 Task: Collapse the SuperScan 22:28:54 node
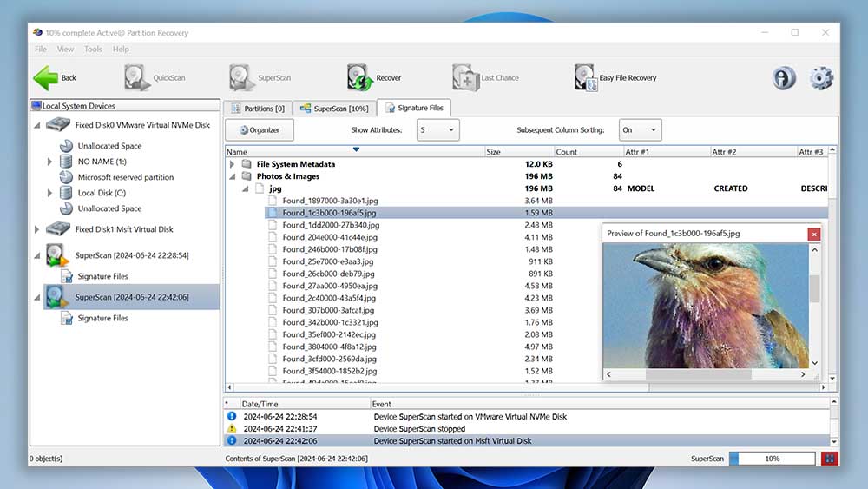[x=37, y=256]
